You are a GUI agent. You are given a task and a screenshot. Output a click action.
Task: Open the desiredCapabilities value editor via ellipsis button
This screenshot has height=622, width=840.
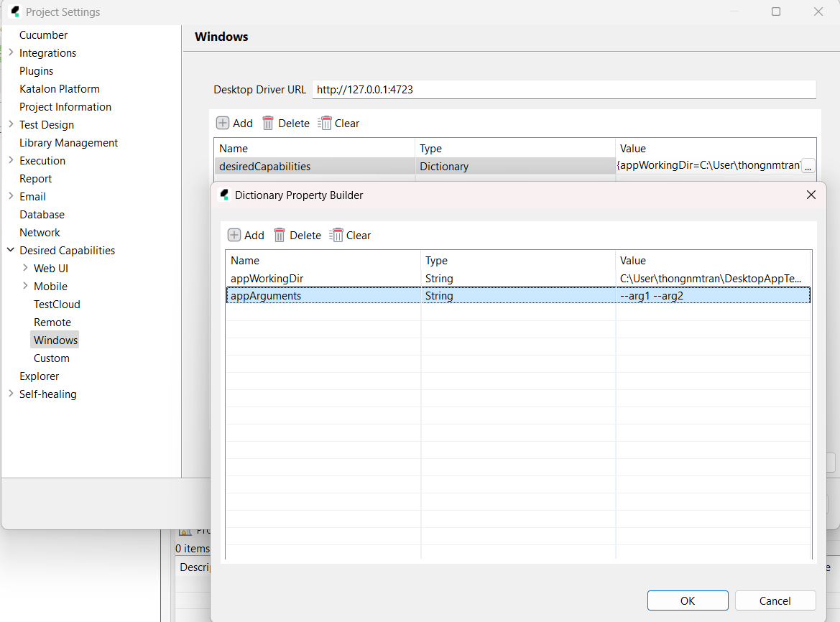click(808, 166)
